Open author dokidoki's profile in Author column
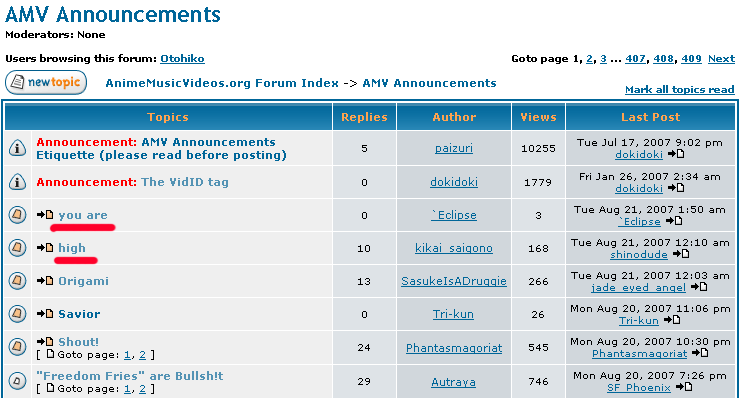Image resolution: width=740 pixels, height=398 pixels. coord(454,182)
